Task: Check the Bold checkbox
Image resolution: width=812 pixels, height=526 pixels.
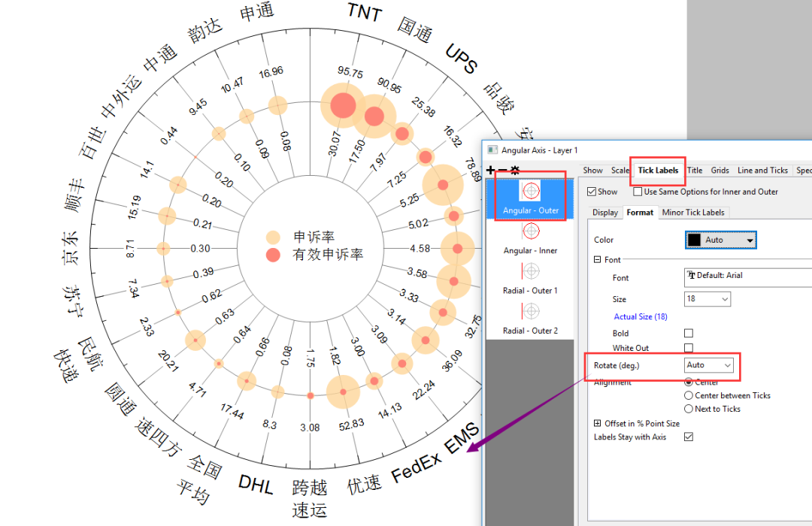Action: pyautogui.click(x=689, y=333)
